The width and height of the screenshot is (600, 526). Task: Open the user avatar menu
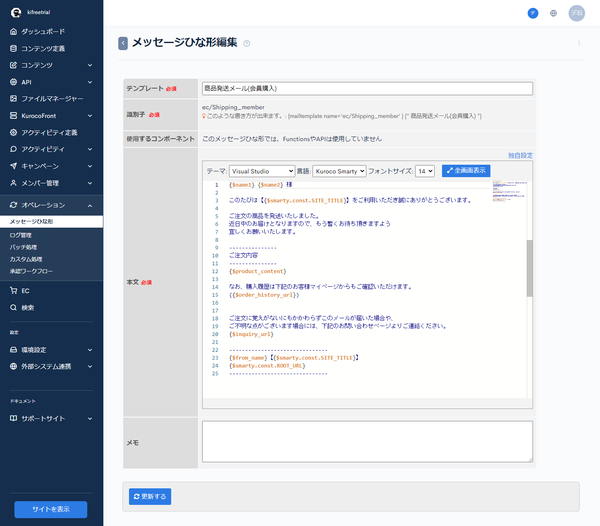[577, 13]
